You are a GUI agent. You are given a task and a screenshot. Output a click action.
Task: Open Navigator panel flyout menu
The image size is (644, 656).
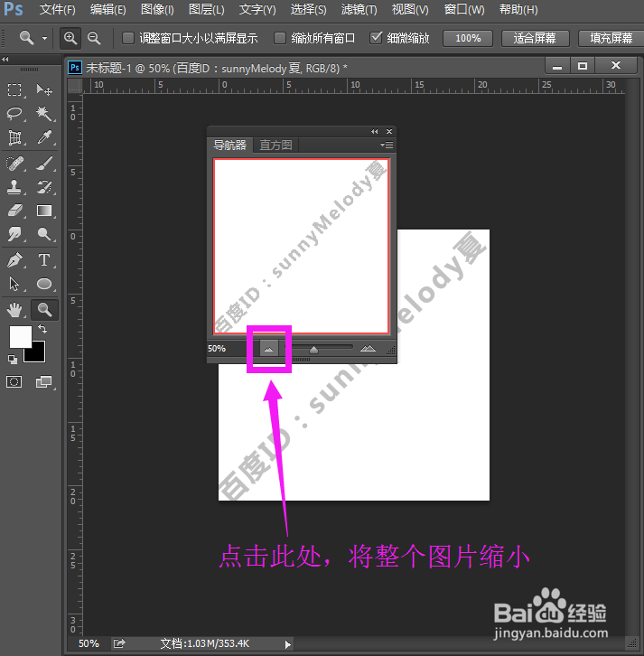387,145
